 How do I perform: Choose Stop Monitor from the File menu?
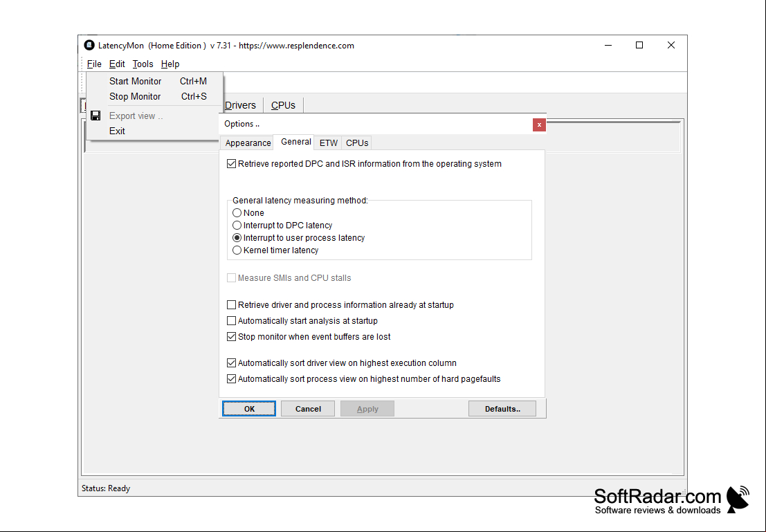(155, 96)
